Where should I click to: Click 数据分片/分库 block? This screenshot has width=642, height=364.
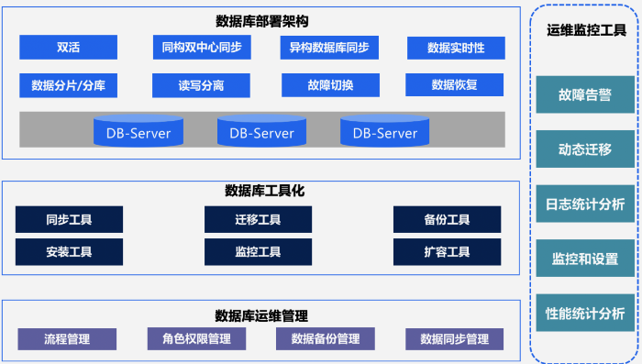click(69, 85)
